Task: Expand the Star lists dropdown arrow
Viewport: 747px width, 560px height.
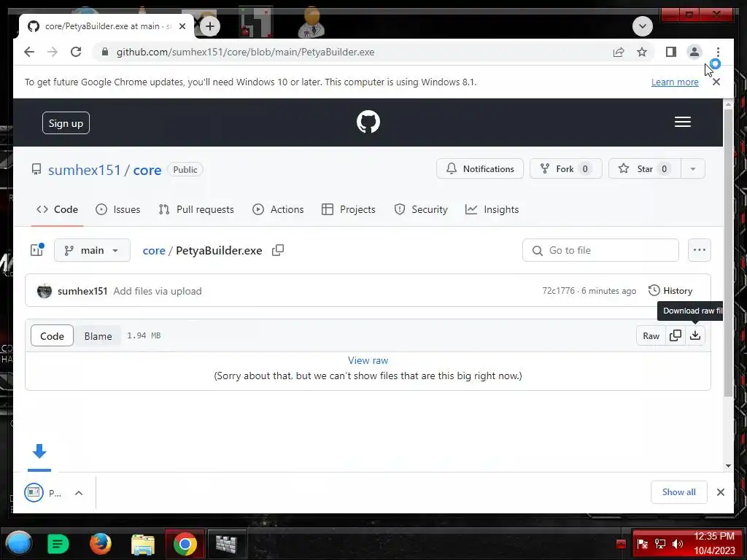Action: 693,168
